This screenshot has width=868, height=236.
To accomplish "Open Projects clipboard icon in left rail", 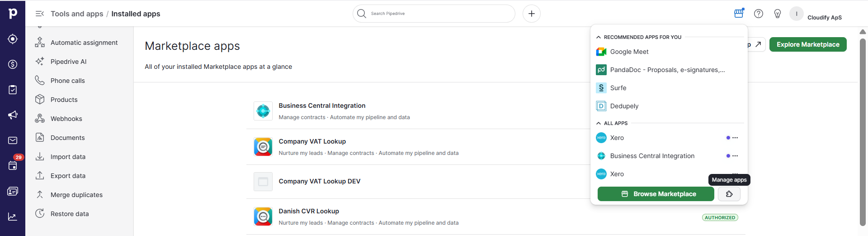I will (13, 90).
